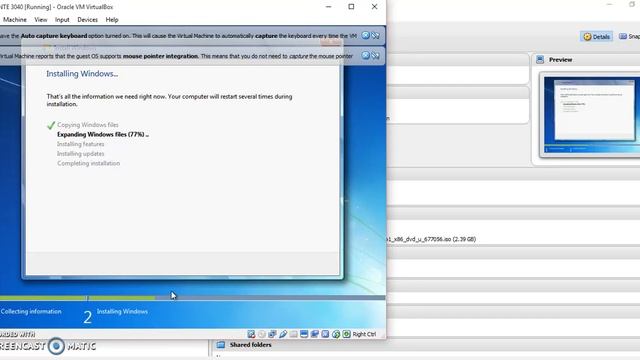Click the display status bar icon

click(304, 334)
